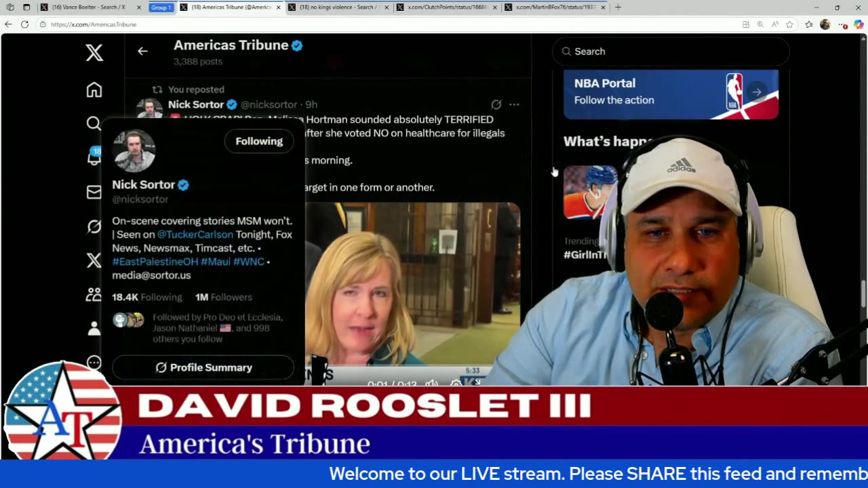Click the small post avatar beside Nick Sortor

pyautogui.click(x=149, y=108)
